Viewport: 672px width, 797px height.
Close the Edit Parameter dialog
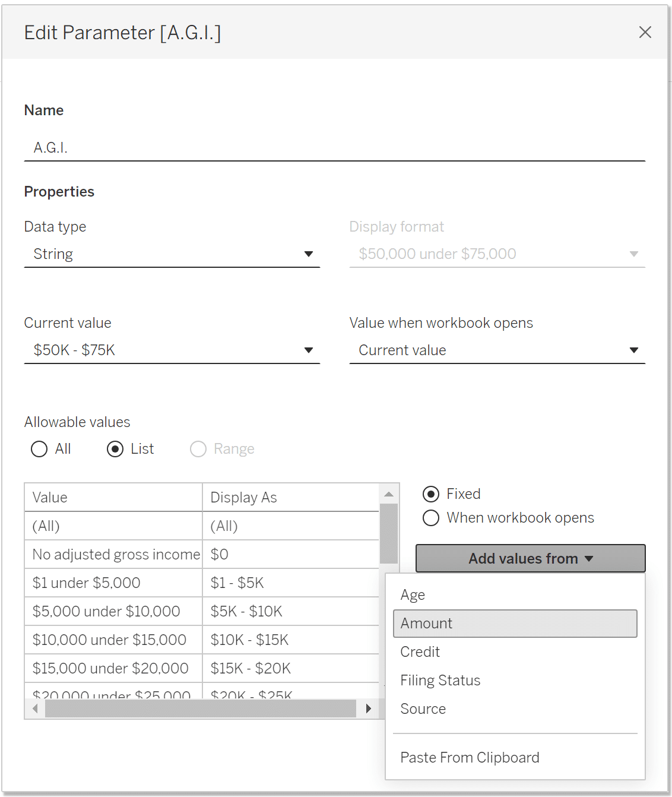pyautogui.click(x=645, y=32)
